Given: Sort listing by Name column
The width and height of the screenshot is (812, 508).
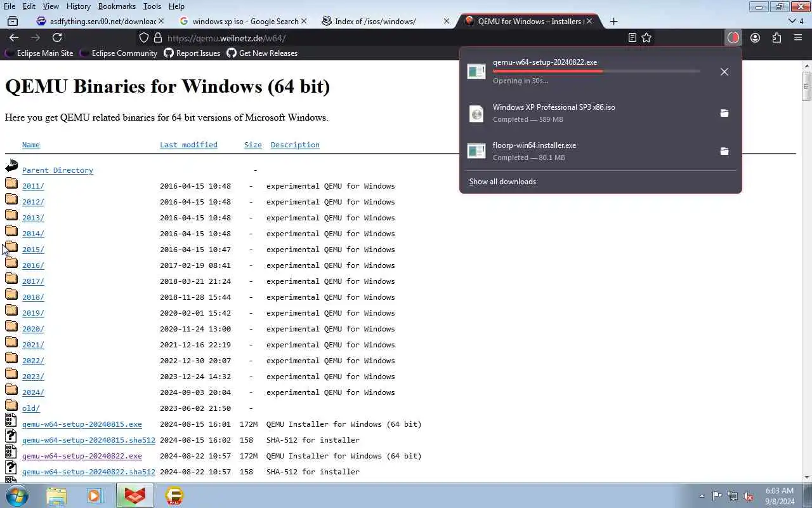Looking at the screenshot, I should (x=31, y=145).
